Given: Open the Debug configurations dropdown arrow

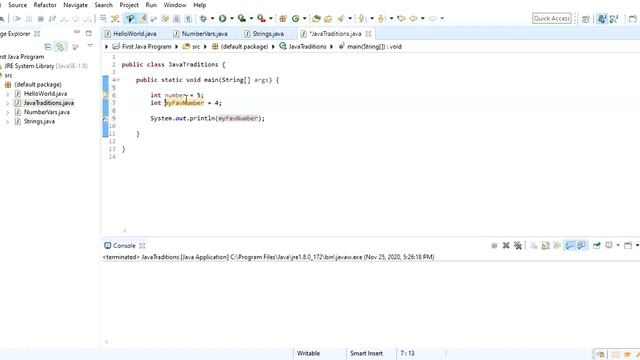Looking at the screenshot, I should [212, 18].
